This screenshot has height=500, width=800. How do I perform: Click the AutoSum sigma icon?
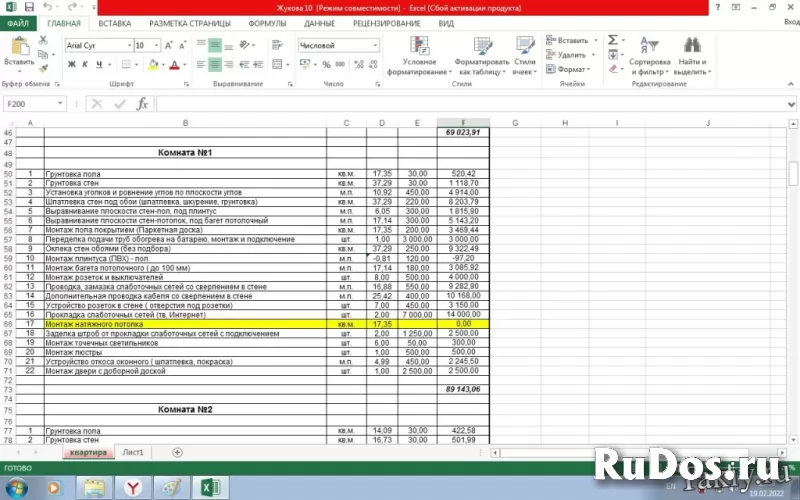(x=611, y=41)
